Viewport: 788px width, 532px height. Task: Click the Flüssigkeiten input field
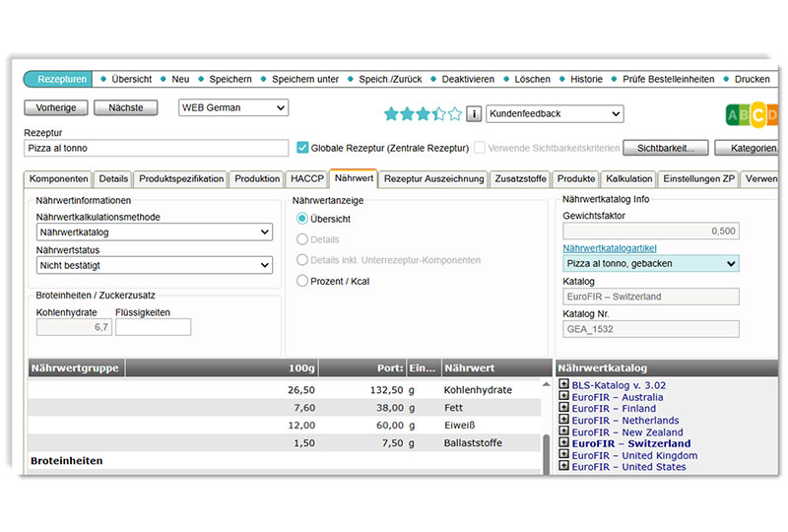tap(154, 327)
